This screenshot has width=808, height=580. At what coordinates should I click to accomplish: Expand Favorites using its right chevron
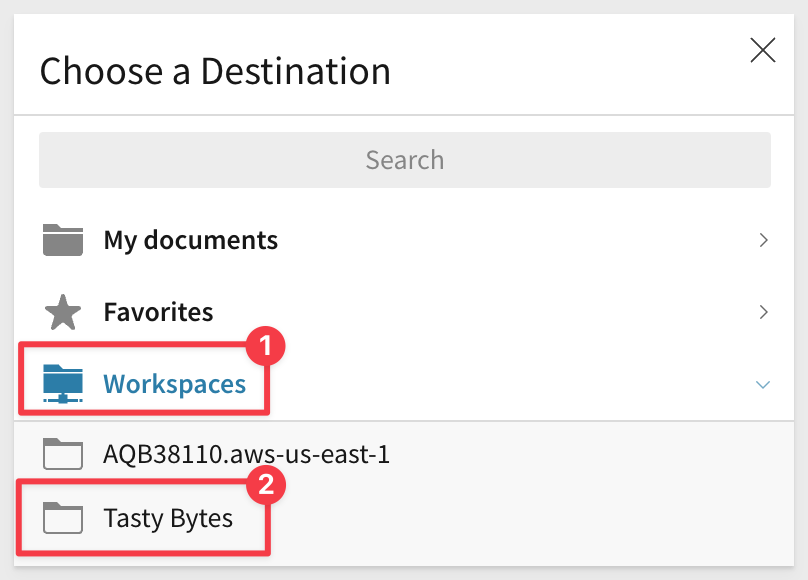[763, 312]
